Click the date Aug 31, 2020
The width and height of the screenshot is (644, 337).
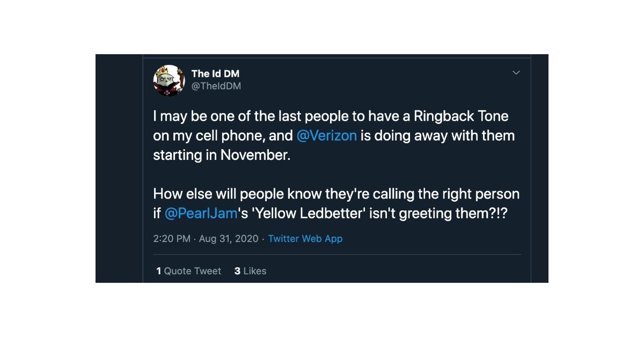[x=229, y=238]
